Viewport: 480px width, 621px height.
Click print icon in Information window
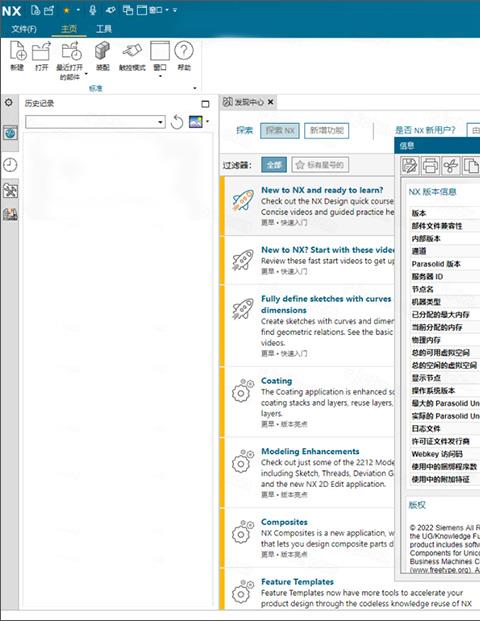click(x=430, y=166)
